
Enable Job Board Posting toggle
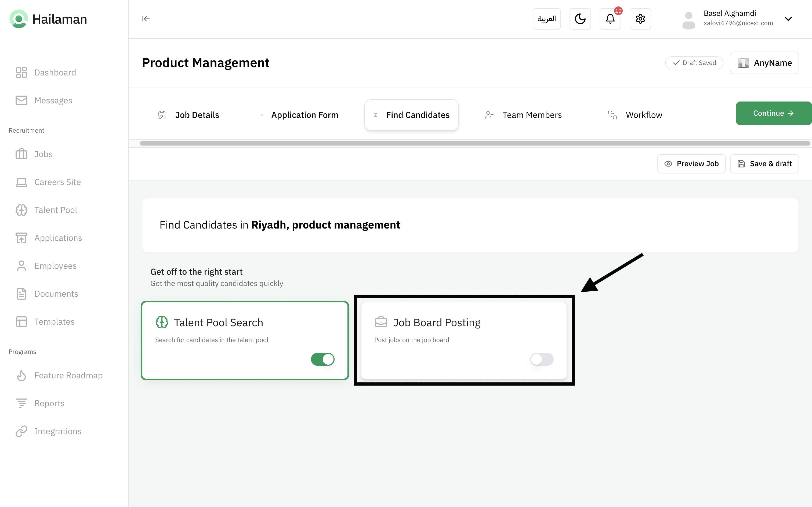pos(541,359)
